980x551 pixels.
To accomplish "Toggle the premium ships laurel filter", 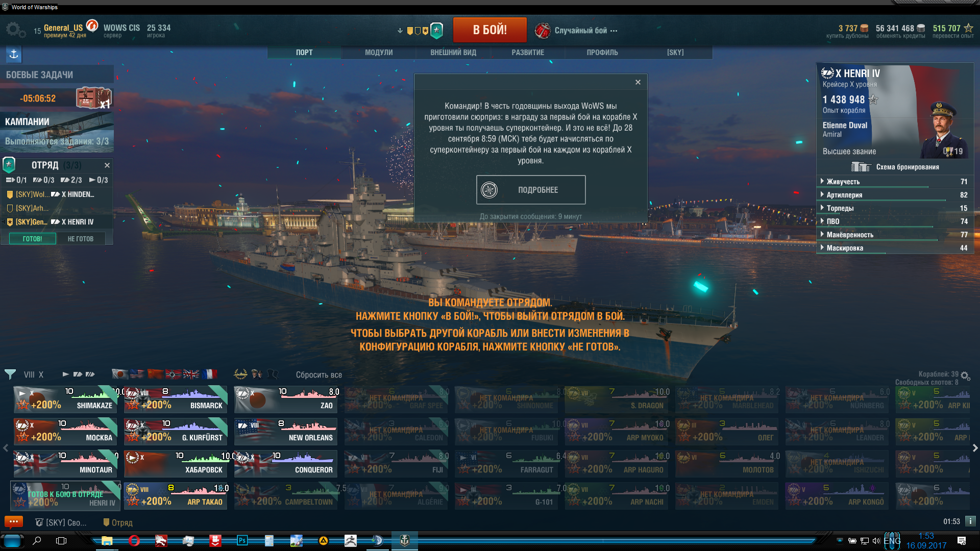I will 240,374.
